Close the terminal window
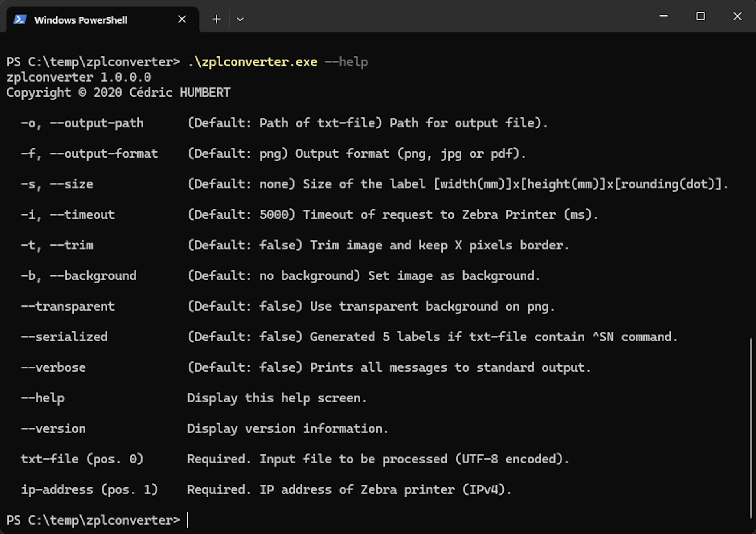The image size is (756, 534). (x=737, y=16)
